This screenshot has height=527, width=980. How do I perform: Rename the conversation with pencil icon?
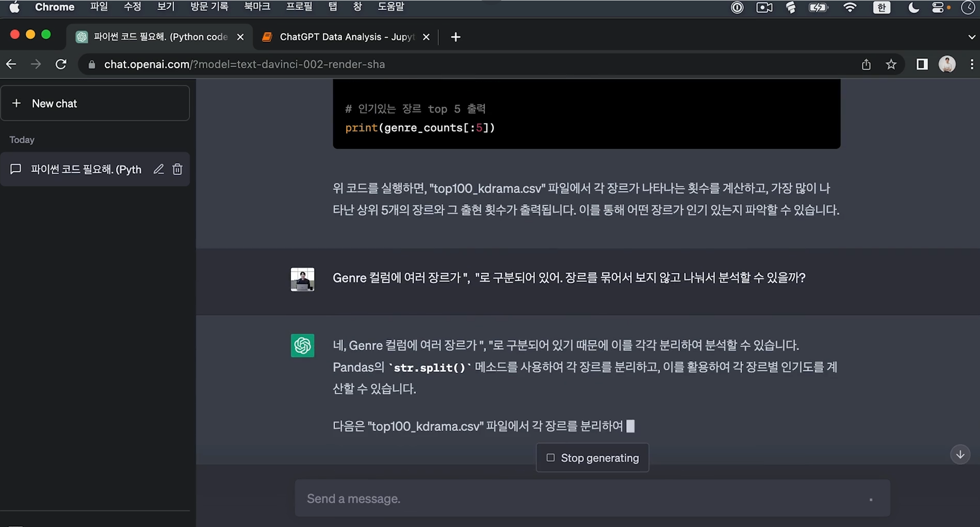click(x=158, y=169)
